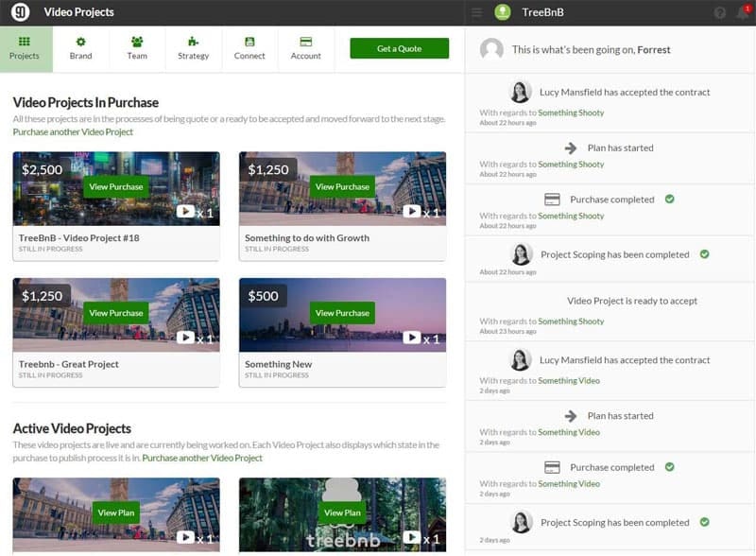Open the TreeBnB - Video Project #18 title
Image resolution: width=756 pixels, height=556 pixels.
79,238
